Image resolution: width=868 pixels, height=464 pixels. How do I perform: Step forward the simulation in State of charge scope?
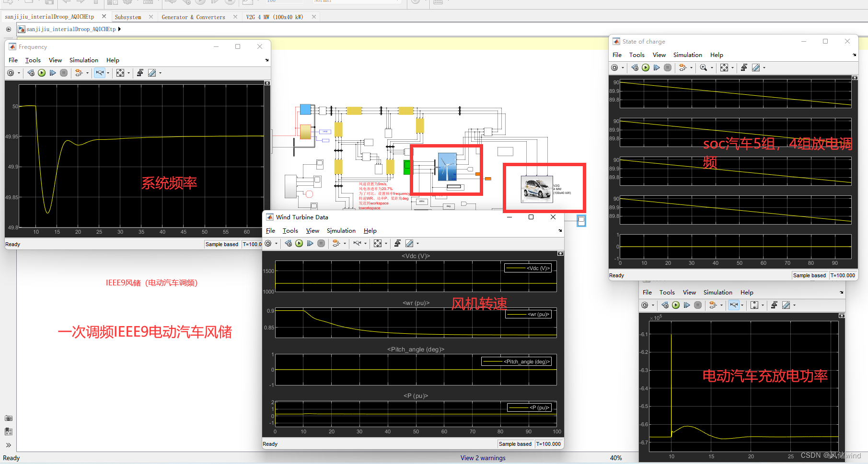pyautogui.click(x=657, y=68)
